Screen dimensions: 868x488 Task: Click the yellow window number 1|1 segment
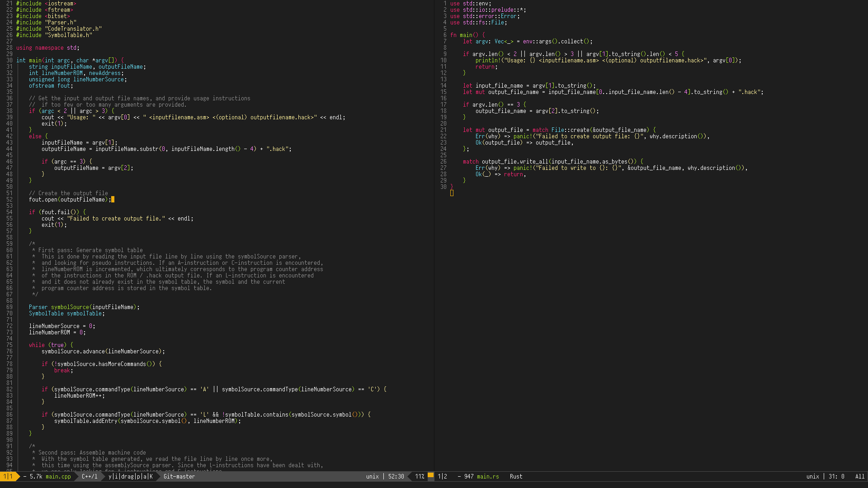(8, 476)
